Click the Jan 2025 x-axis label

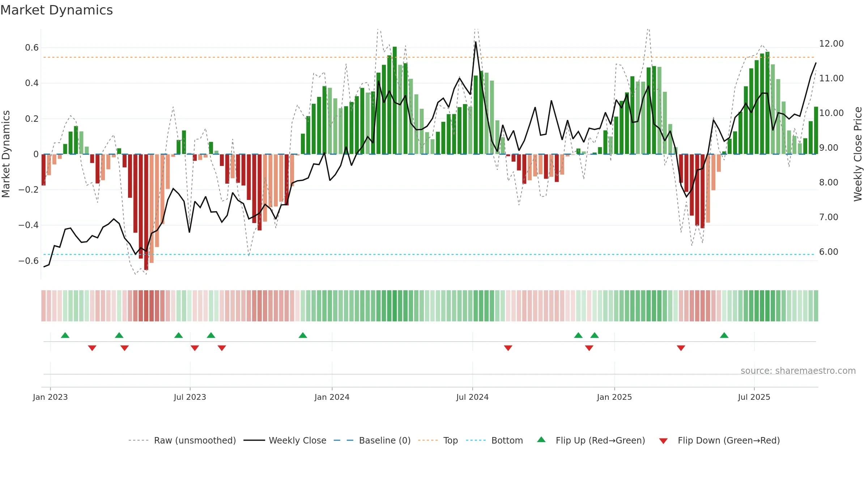[614, 397]
